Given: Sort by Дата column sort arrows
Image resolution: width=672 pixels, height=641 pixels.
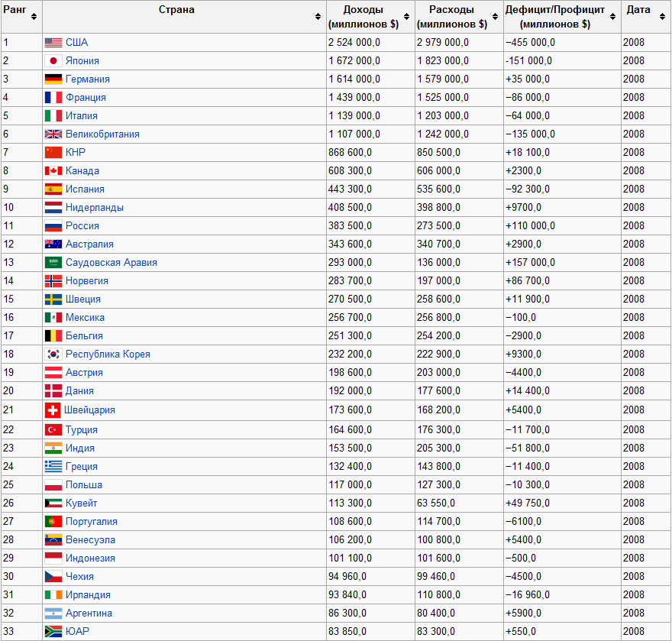Looking at the screenshot, I should (x=663, y=17).
